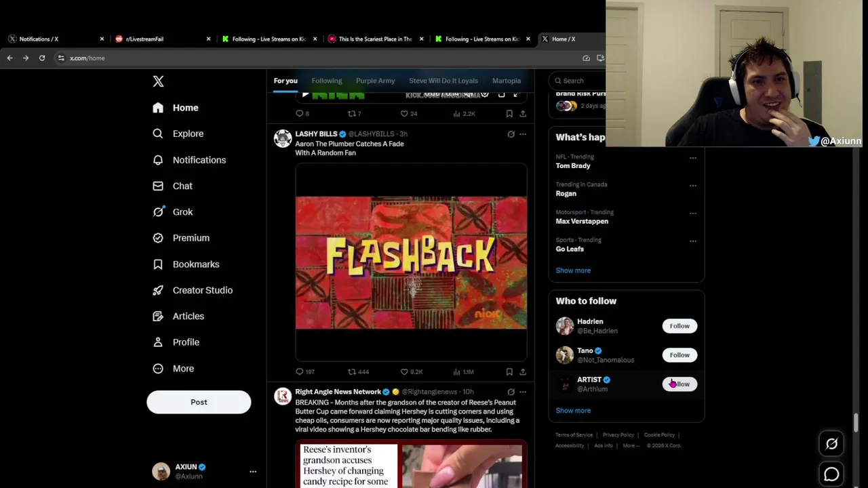Follow Hadrien
This screenshot has height=488, width=868.
679,326
